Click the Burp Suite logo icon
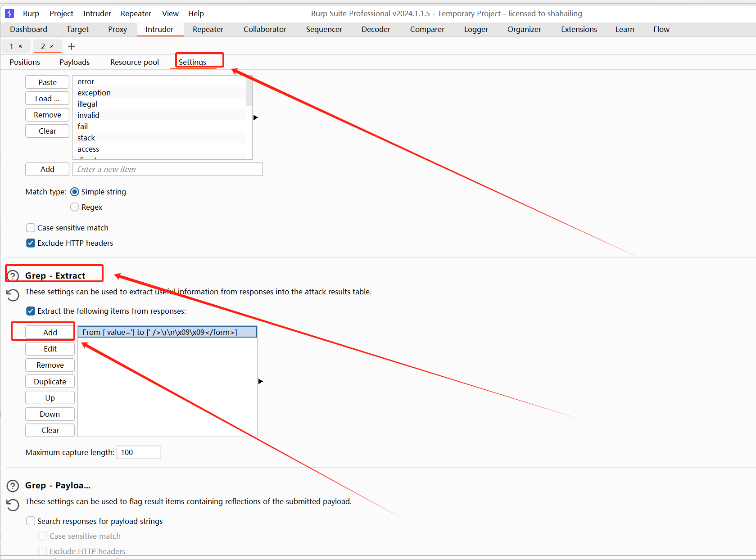756x559 pixels. tap(9, 14)
